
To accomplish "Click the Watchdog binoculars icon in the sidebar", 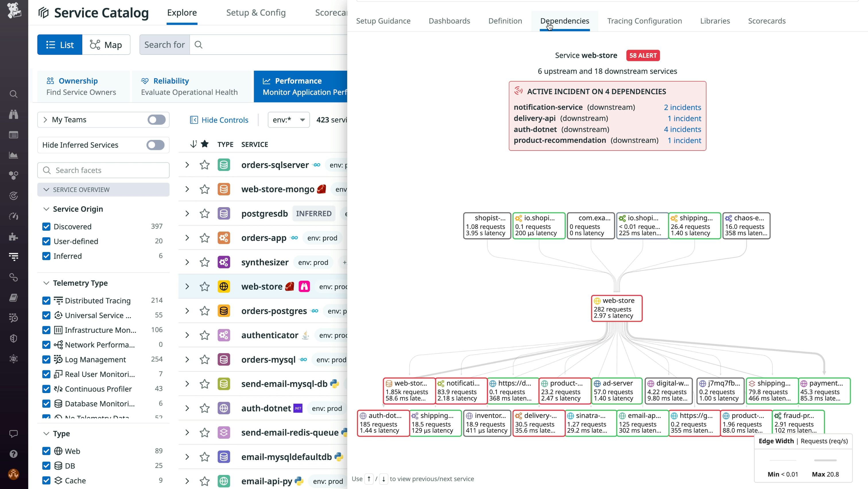I will tap(13, 114).
